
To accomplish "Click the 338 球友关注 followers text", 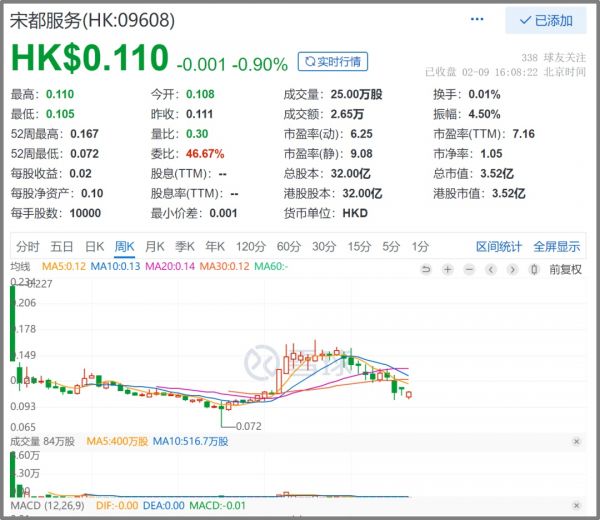I will [553, 58].
